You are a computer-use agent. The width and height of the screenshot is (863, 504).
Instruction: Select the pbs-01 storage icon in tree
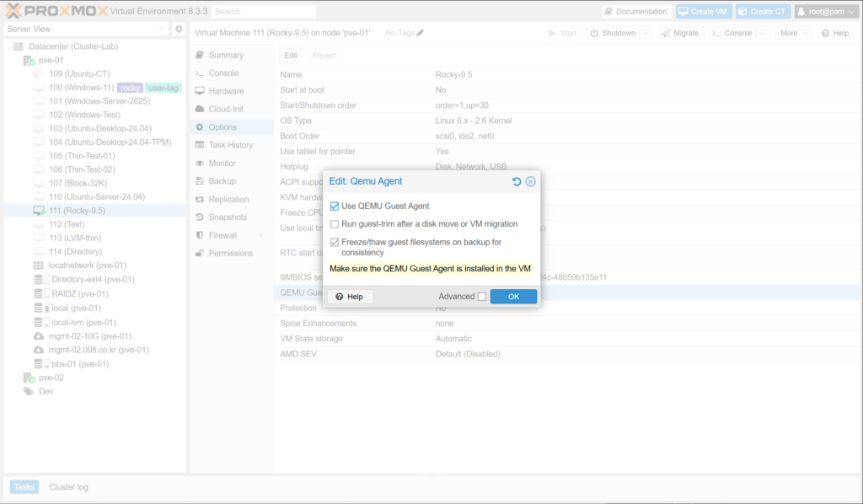pyautogui.click(x=39, y=364)
